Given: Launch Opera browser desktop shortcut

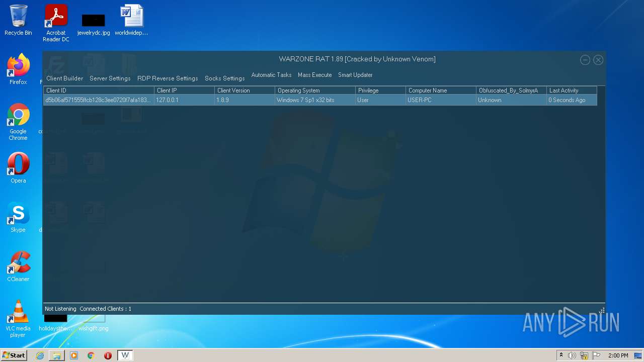Looking at the screenshot, I should point(18,168).
